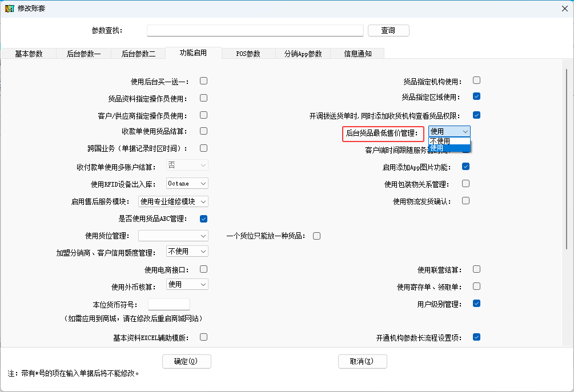Choose 不使用 in the open list
The height and width of the screenshot is (392, 574).
pyautogui.click(x=449, y=141)
